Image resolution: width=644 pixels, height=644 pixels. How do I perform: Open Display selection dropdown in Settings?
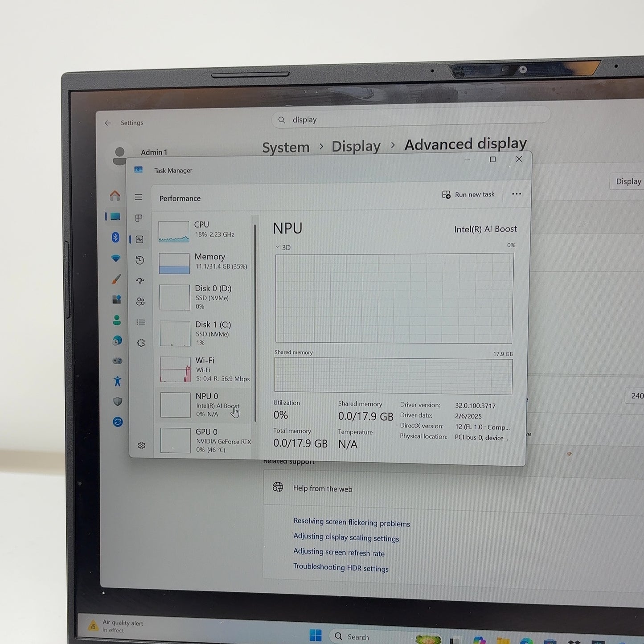[x=628, y=181]
